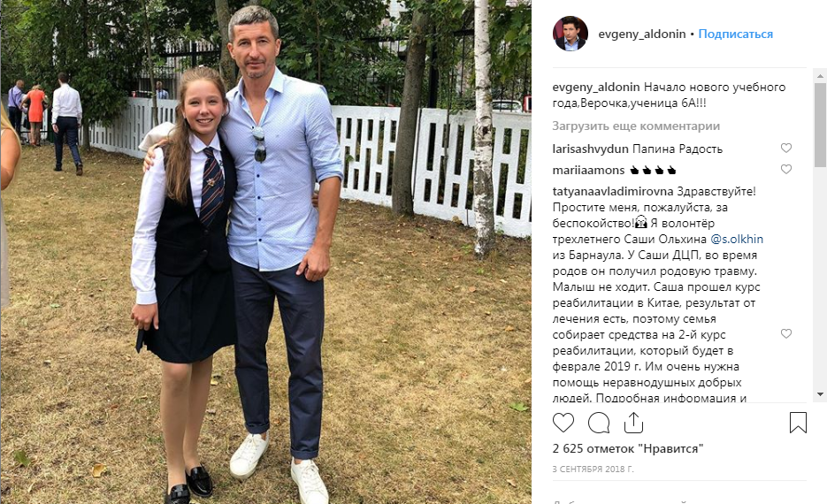Open @s.olkhin mentioned profile

click(737, 239)
